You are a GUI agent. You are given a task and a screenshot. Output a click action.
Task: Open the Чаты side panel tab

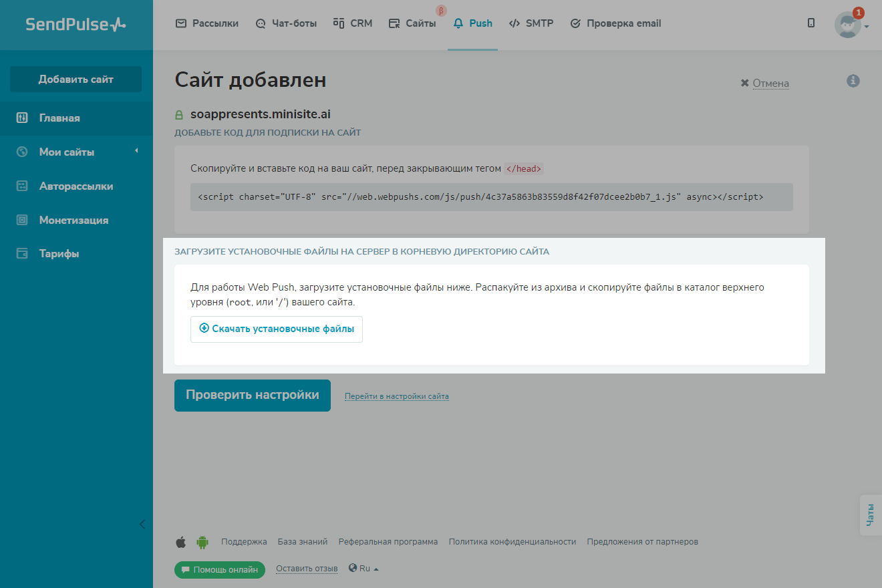(x=870, y=515)
